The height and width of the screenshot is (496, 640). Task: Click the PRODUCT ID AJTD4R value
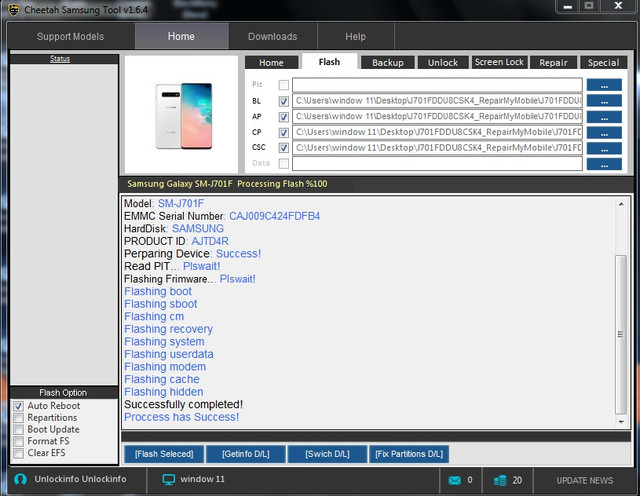210,241
